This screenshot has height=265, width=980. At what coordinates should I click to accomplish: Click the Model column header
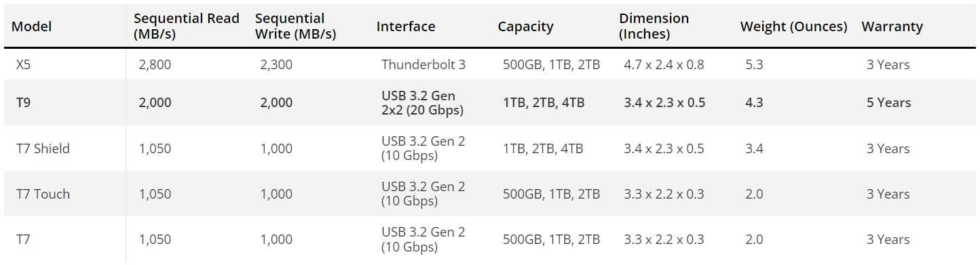point(32,26)
